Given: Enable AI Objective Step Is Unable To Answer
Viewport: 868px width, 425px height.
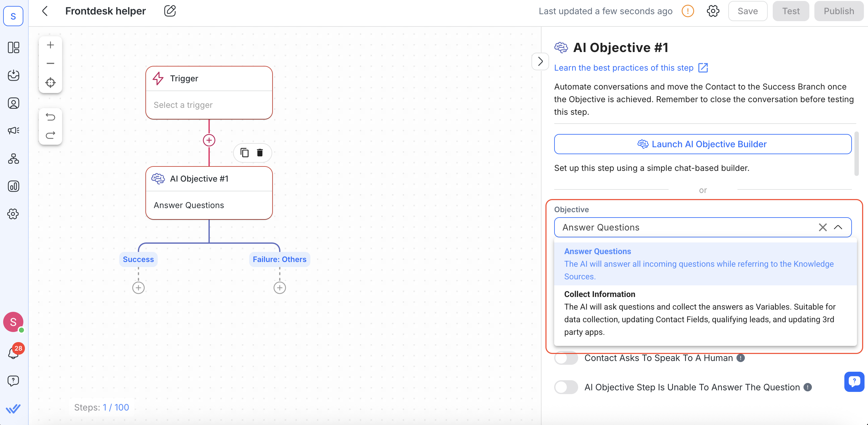Looking at the screenshot, I should (x=566, y=387).
